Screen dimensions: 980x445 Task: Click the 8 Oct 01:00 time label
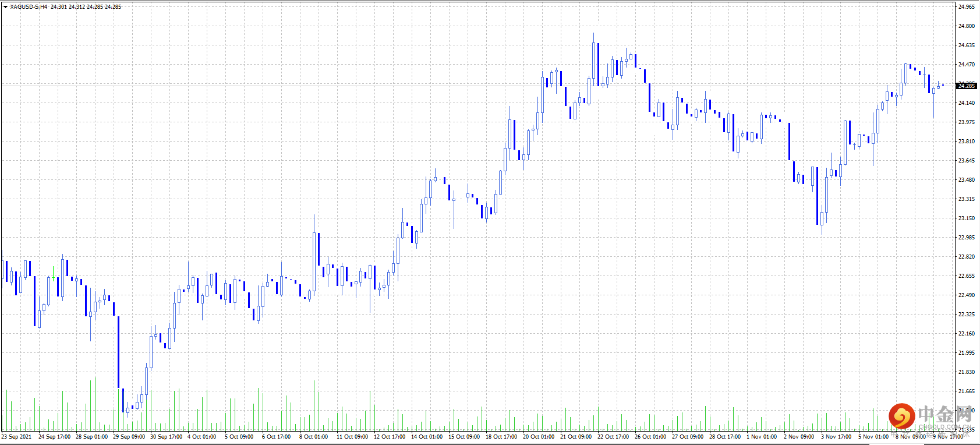coord(313,437)
